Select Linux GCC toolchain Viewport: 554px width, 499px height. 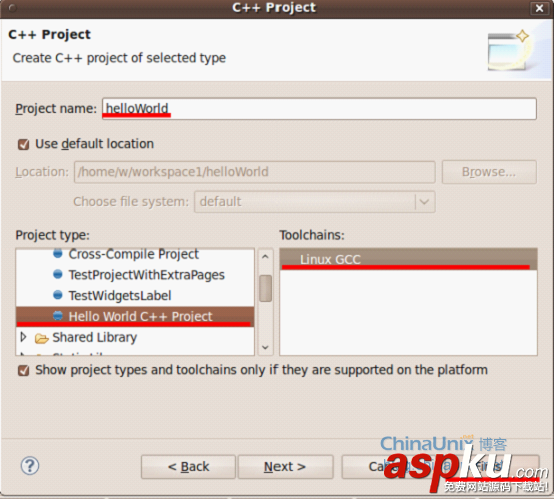[x=408, y=259]
